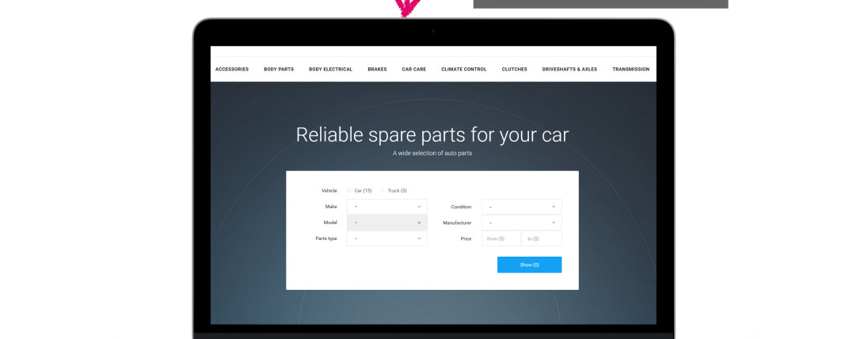Open the Body Electrical category
This screenshot has height=339, width=868.
point(330,70)
